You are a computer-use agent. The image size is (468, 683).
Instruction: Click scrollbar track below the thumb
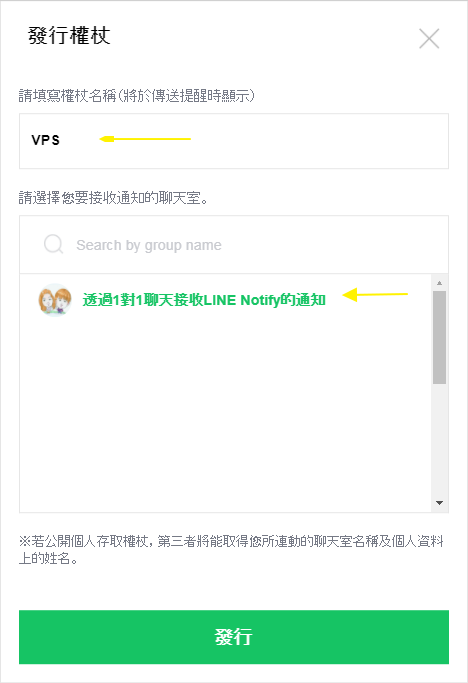click(x=439, y=440)
